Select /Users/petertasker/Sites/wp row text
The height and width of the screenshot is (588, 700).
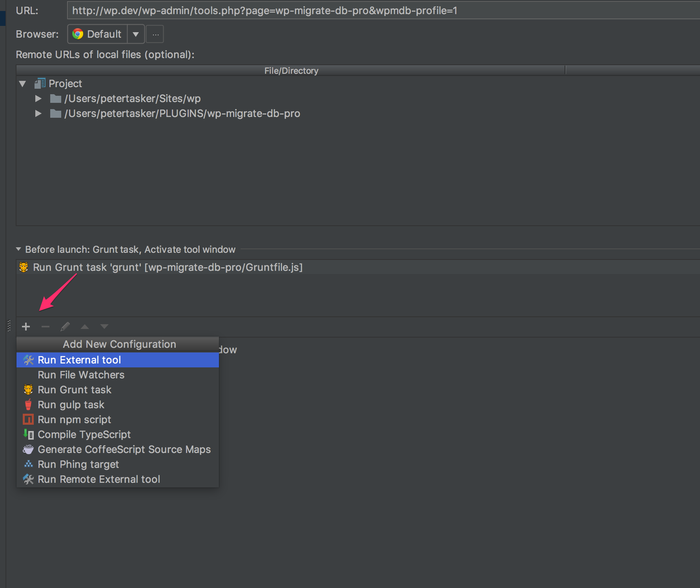(133, 99)
